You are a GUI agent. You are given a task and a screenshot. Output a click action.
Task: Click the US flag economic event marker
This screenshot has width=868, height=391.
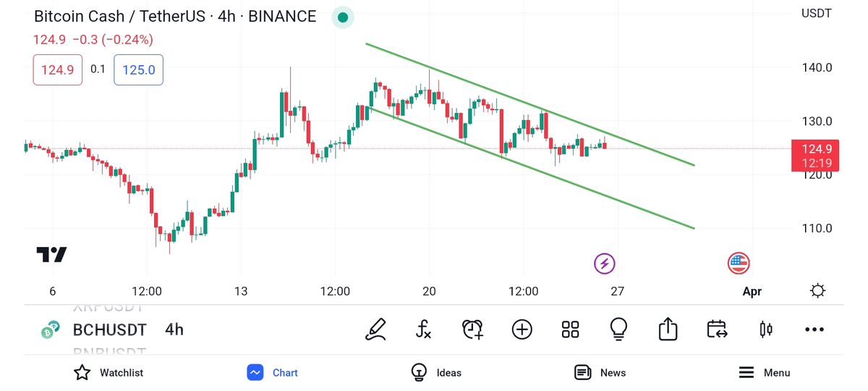click(x=739, y=264)
